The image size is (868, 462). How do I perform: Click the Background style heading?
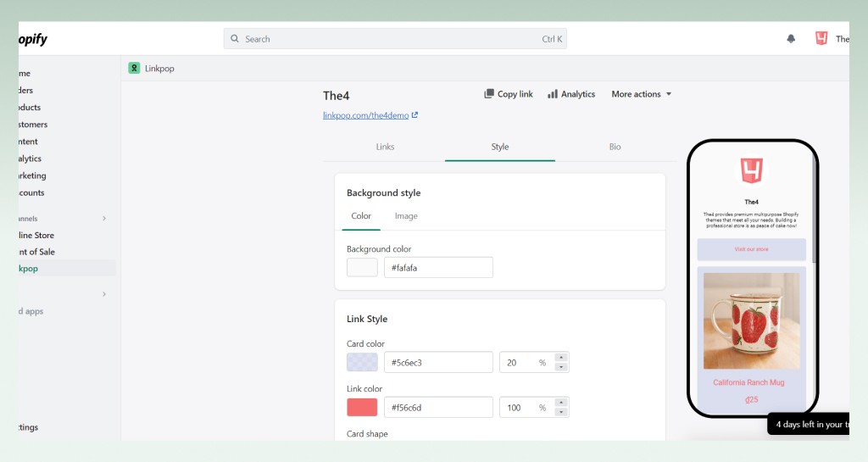(x=384, y=192)
